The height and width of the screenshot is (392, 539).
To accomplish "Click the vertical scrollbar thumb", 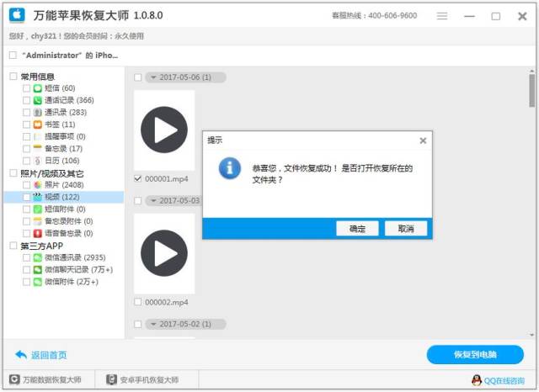I will [532, 91].
